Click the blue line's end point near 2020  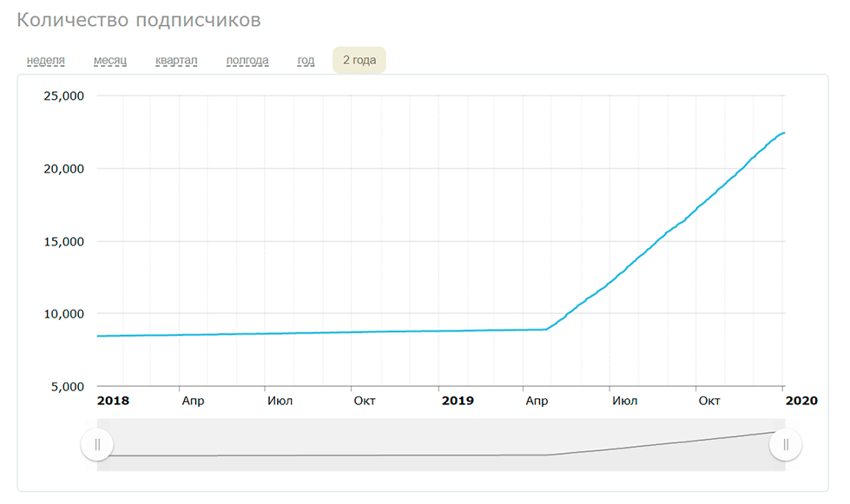click(x=783, y=134)
